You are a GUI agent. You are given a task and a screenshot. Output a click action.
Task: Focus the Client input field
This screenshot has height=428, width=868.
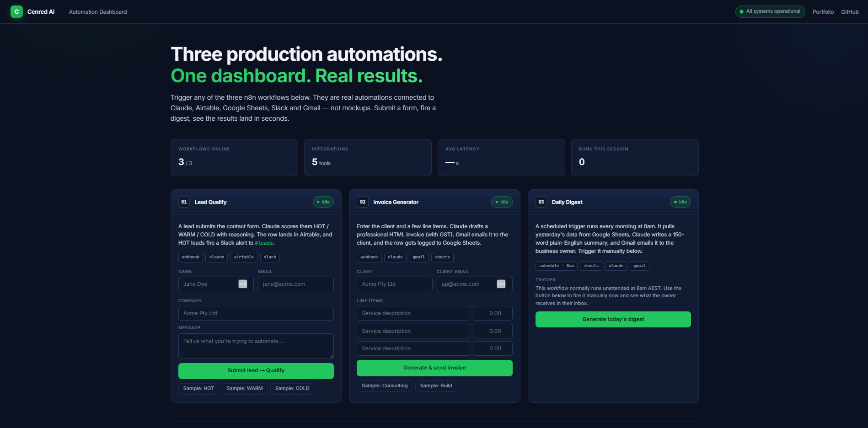pyautogui.click(x=395, y=284)
